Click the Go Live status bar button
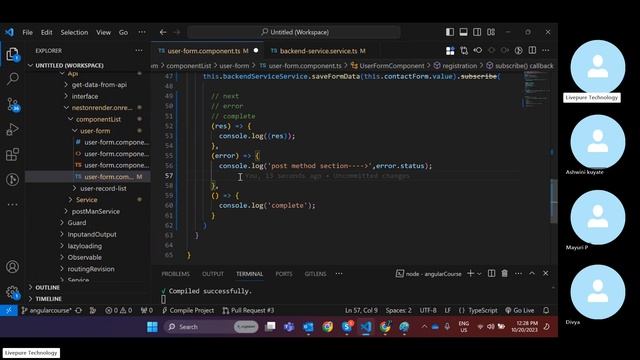 520,311
